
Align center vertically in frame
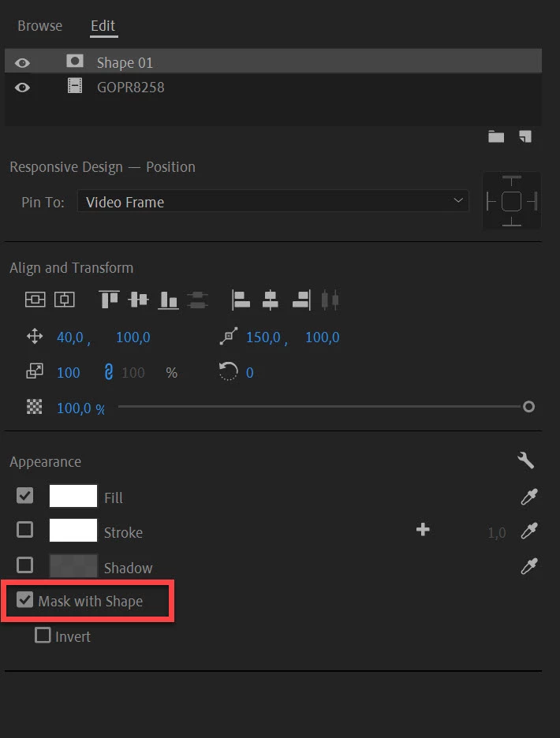pos(35,300)
